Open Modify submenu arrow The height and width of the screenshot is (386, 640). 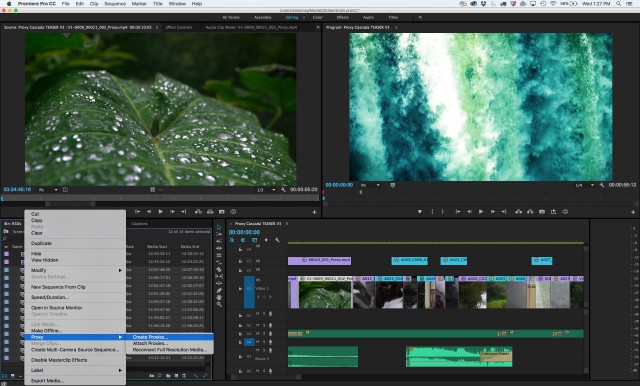point(120,271)
